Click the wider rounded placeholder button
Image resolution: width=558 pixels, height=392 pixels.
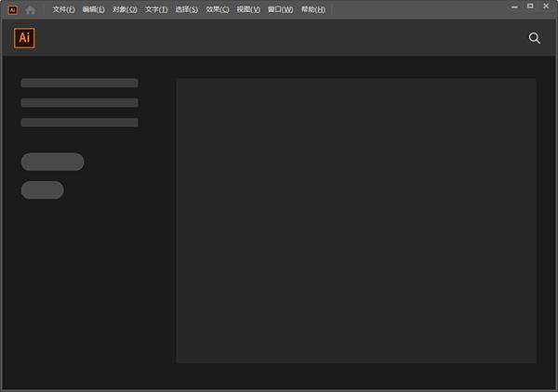point(52,162)
